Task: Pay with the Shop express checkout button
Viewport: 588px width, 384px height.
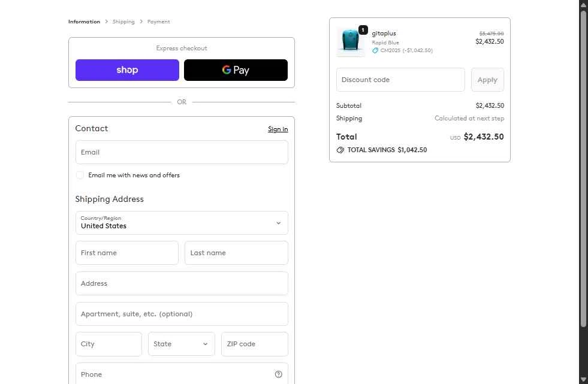Action: (127, 70)
